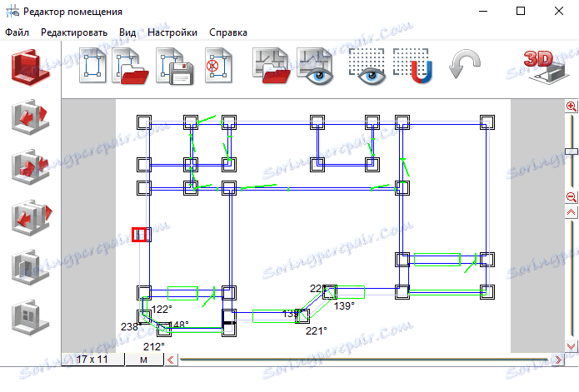Open the Настройки menu
This screenshot has width=579, height=392.
172,32
